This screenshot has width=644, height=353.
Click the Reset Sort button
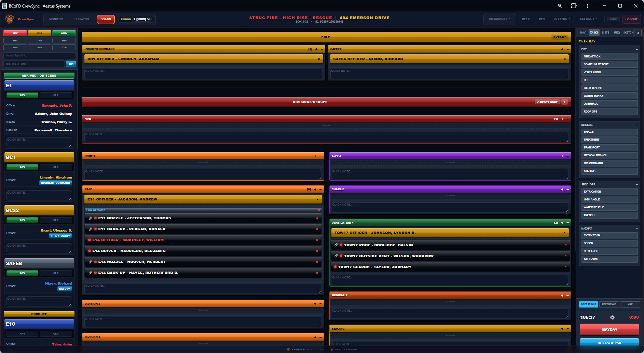[x=547, y=102]
